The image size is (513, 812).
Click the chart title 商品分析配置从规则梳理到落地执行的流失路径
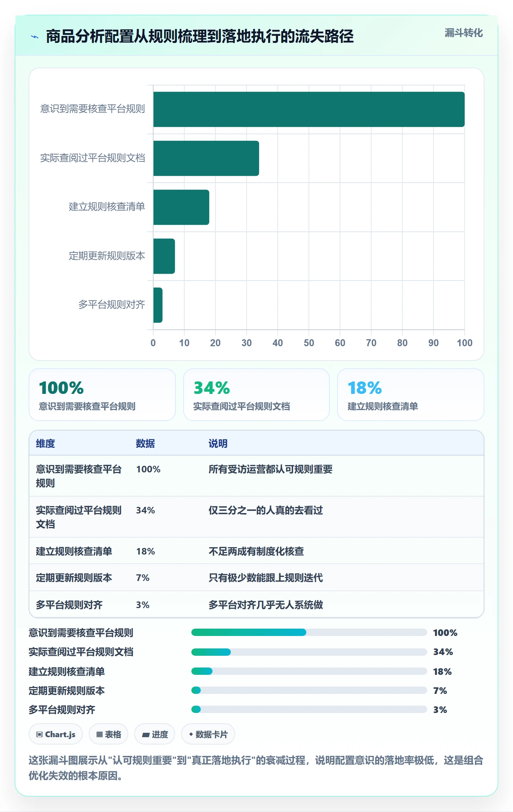point(200,36)
